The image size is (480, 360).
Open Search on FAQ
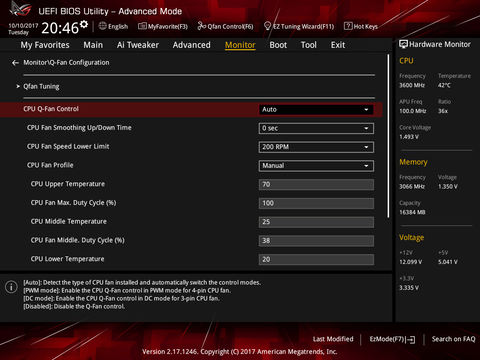pos(453,339)
